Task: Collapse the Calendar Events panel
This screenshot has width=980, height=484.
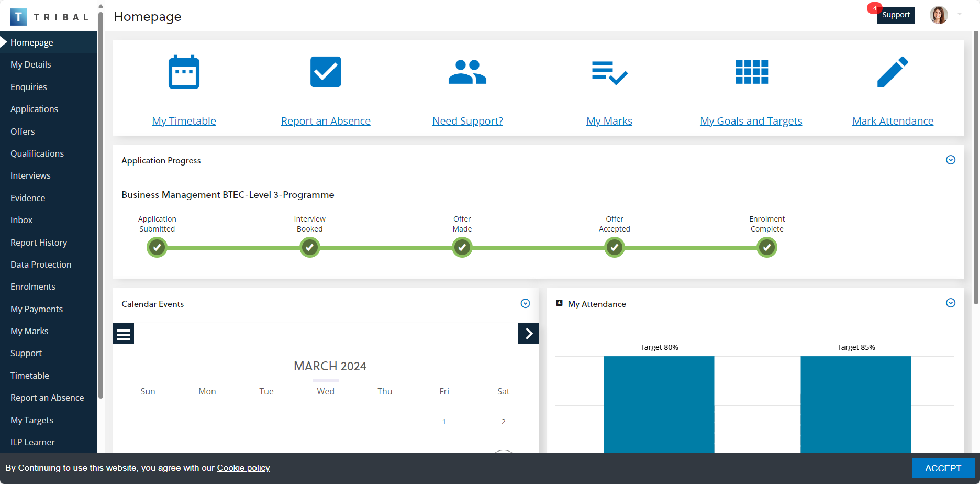Action: [x=526, y=303]
